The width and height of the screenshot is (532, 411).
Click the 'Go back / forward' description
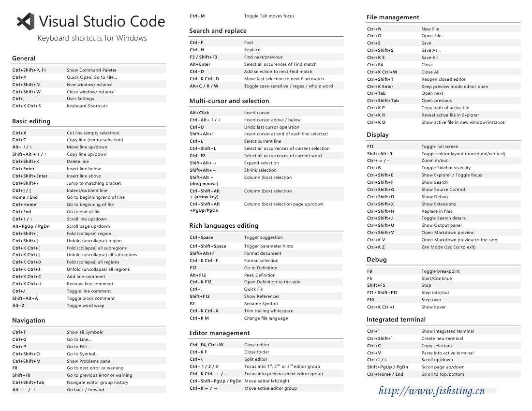(x=86, y=390)
